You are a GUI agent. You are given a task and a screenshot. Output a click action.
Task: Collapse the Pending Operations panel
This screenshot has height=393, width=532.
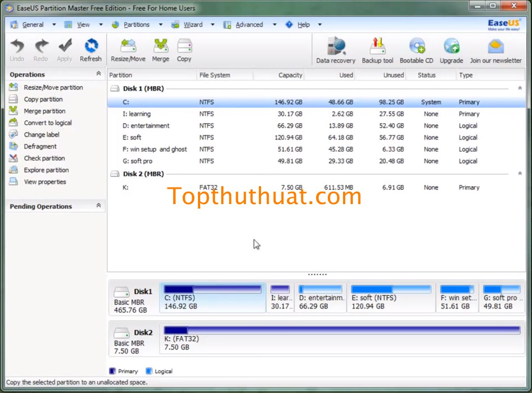[x=99, y=205]
